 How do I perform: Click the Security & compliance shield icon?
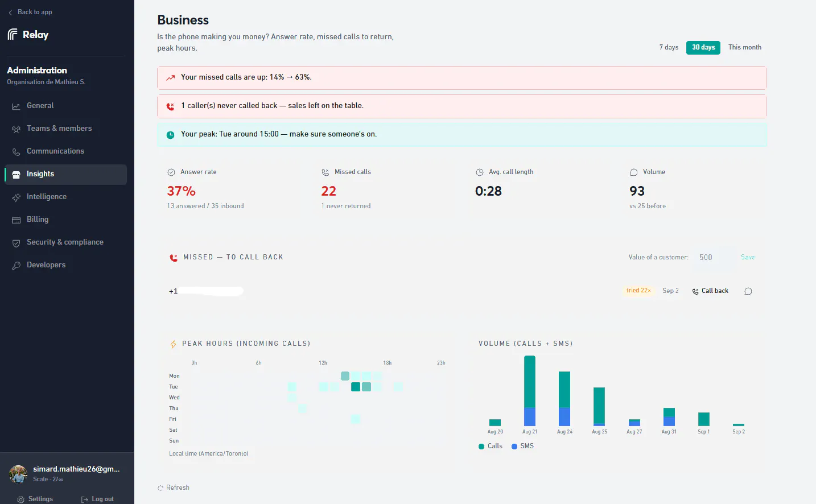[x=16, y=243]
